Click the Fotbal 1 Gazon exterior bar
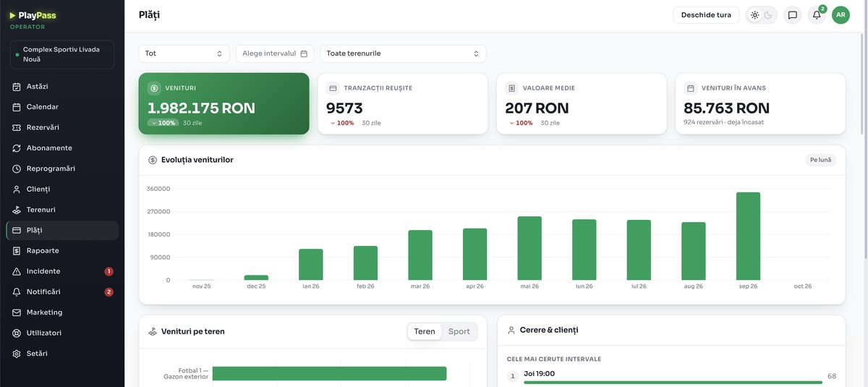This screenshot has height=387, width=868. (x=329, y=373)
